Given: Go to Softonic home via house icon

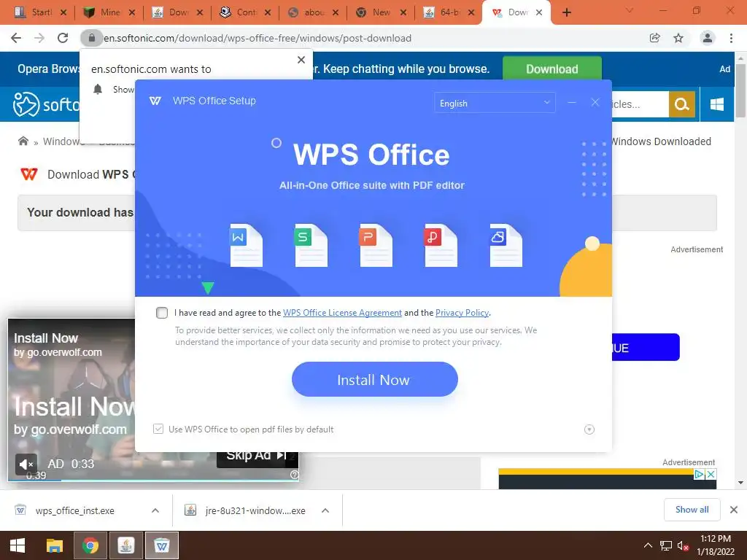Looking at the screenshot, I should click(23, 141).
